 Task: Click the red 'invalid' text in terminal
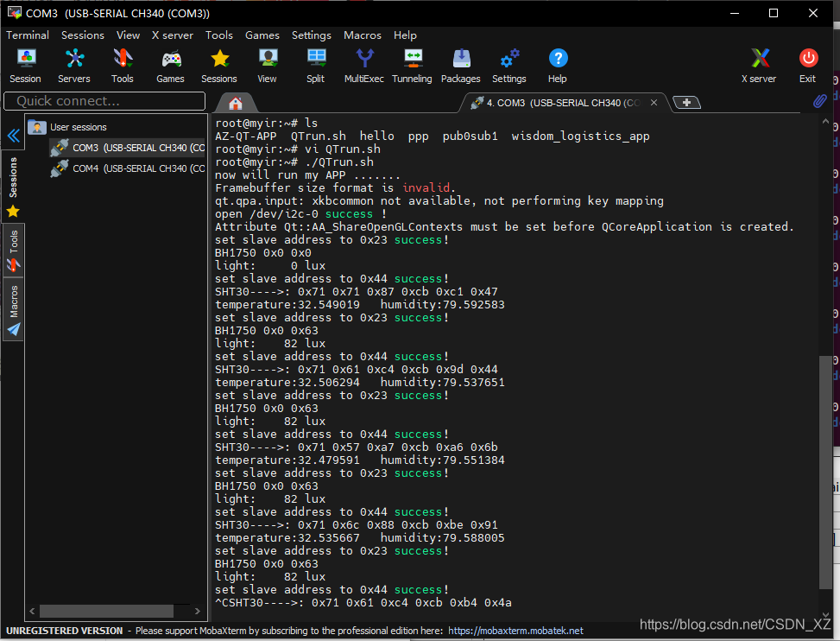(426, 187)
